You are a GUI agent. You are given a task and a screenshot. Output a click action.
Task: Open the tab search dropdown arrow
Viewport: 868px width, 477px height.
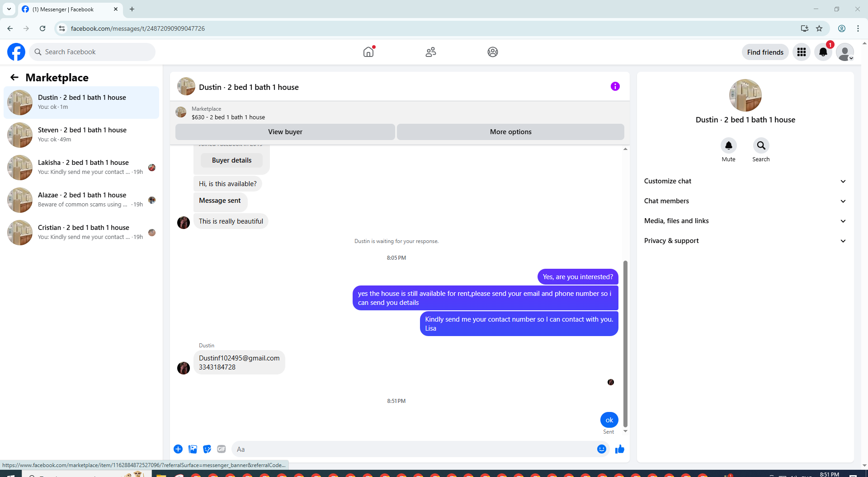(x=9, y=9)
